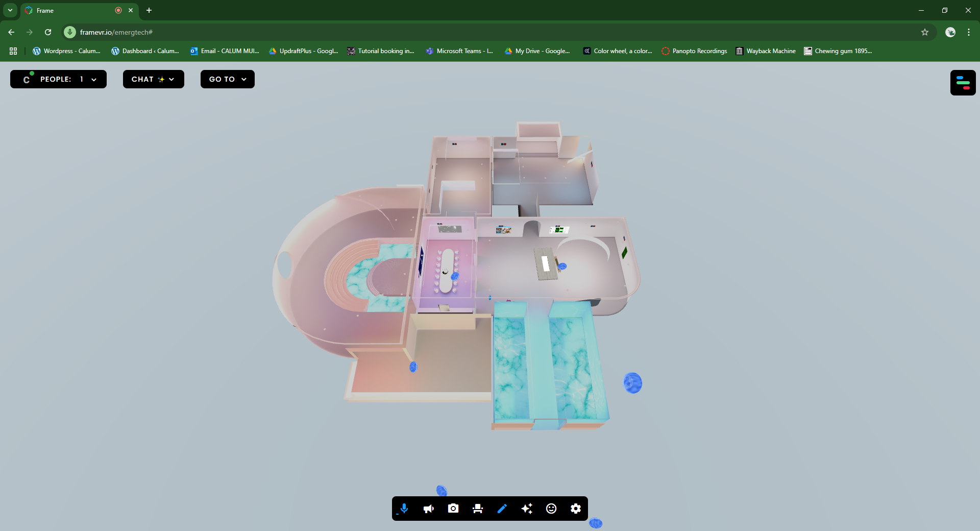Open a new browser tab
This screenshot has width=980, height=531.
click(x=149, y=10)
